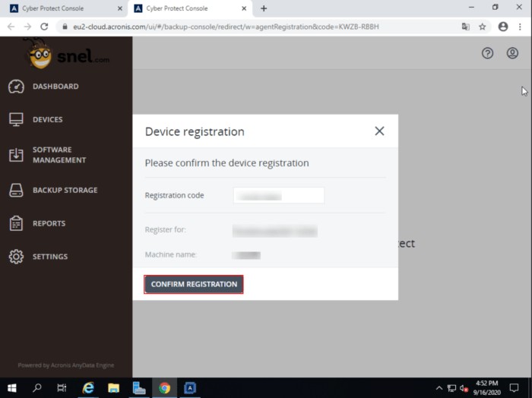Click the site lock security icon

click(65, 27)
